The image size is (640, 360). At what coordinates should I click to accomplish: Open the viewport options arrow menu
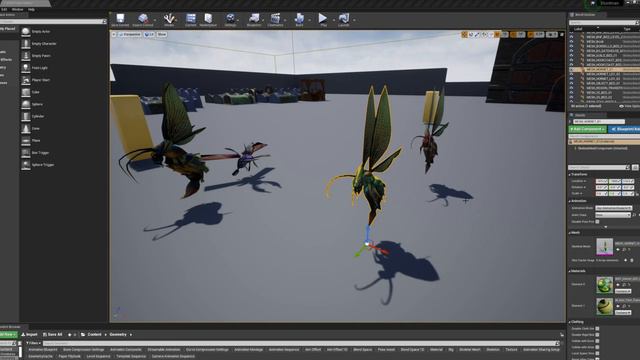[114, 35]
